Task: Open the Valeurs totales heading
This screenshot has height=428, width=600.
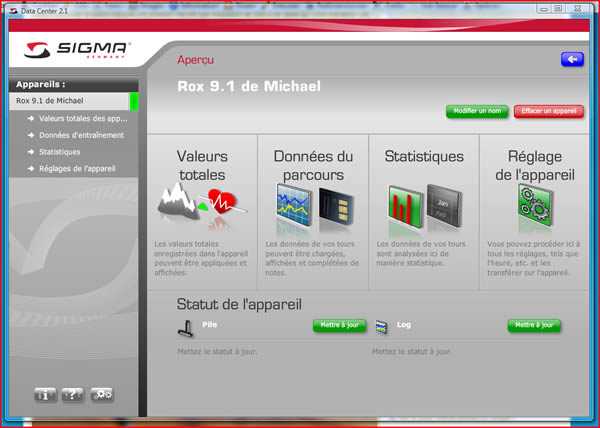Action: 202,165
